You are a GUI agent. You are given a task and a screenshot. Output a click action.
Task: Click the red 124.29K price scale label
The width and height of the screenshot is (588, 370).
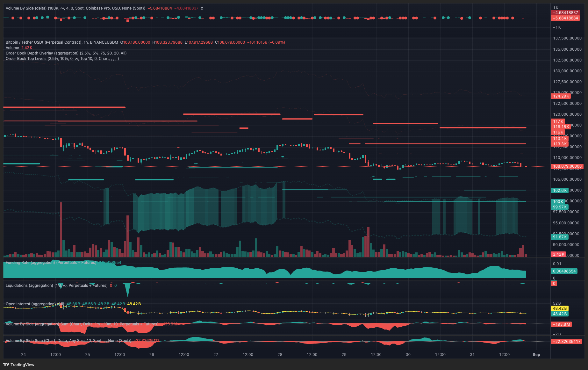click(x=560, y=96)
